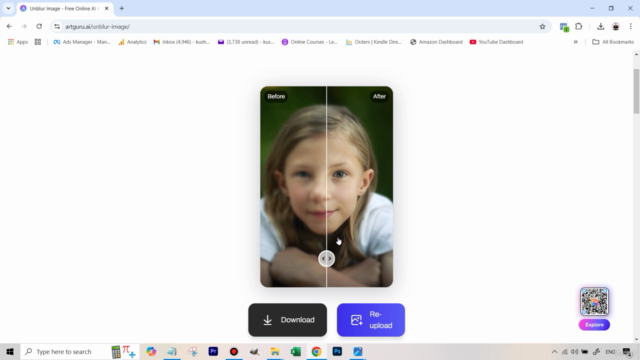Open the unread mail bookmark (3,738 unread)
Image resolution: width=640 pixels, height=360 pixels.
(x=246, y=42)
